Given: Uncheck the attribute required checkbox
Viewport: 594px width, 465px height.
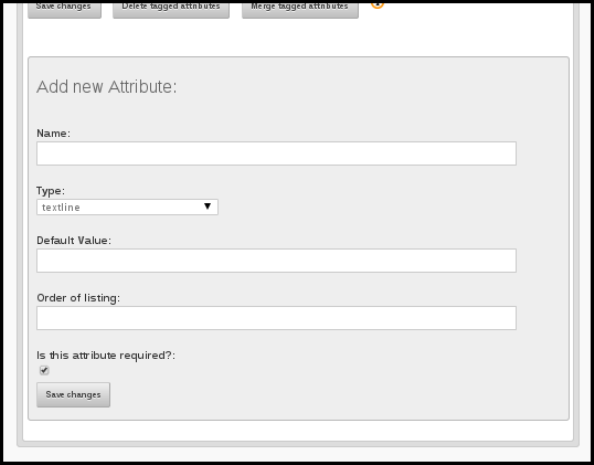Looking at the screenshot, I should coord(44,370).
